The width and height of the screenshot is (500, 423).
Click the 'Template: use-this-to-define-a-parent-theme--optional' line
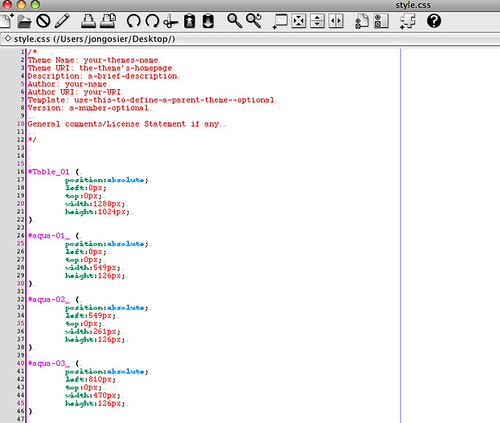(151, 100)
